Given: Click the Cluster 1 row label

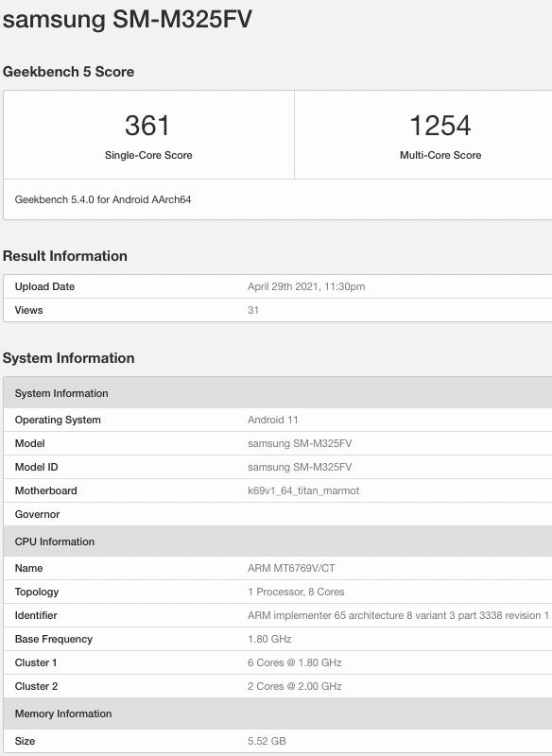Looking at the screenshot, I should pyautogui.click(x=36, y=663).
